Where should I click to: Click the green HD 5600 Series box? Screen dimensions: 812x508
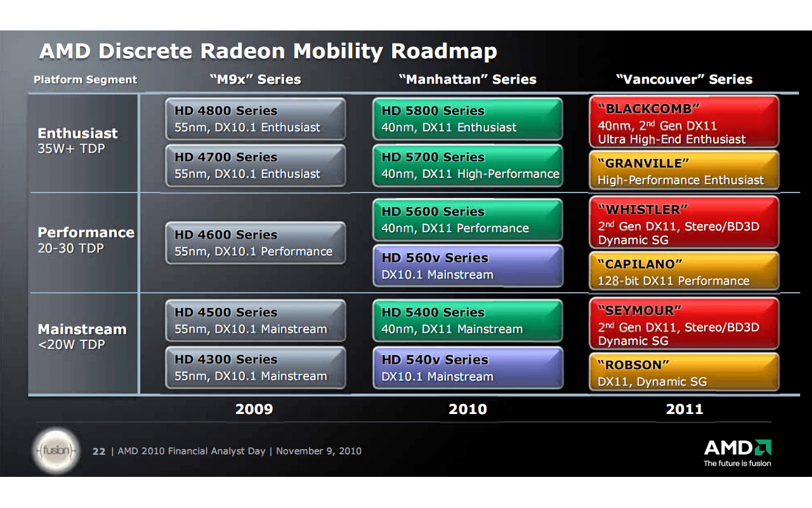[468, 220]
